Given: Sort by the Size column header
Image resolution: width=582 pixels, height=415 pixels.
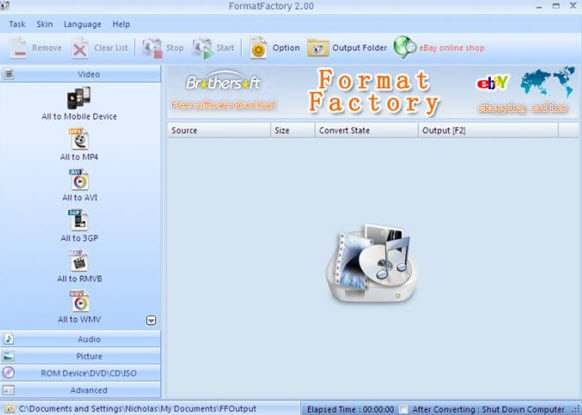Looking at the screenshot, I should (x=293, y=130).
